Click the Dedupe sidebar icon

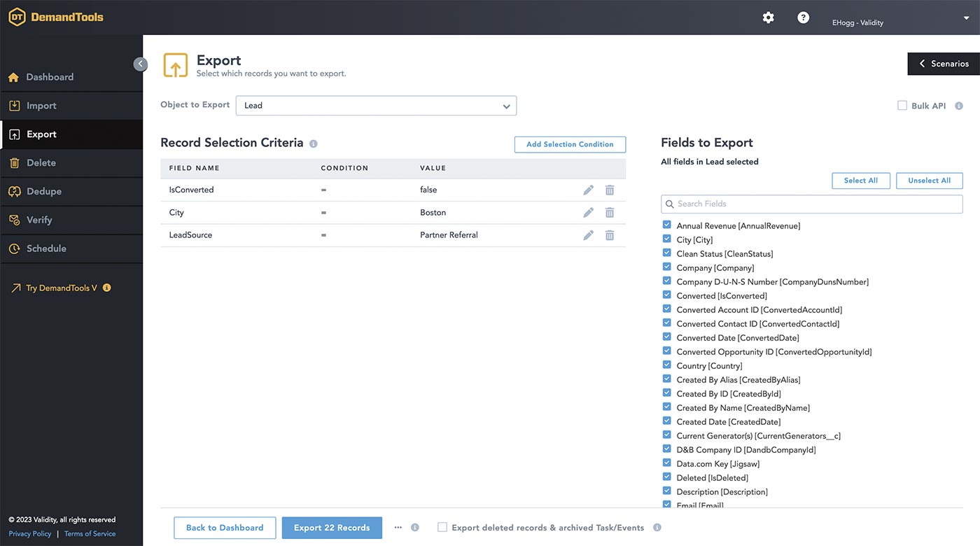13,191
